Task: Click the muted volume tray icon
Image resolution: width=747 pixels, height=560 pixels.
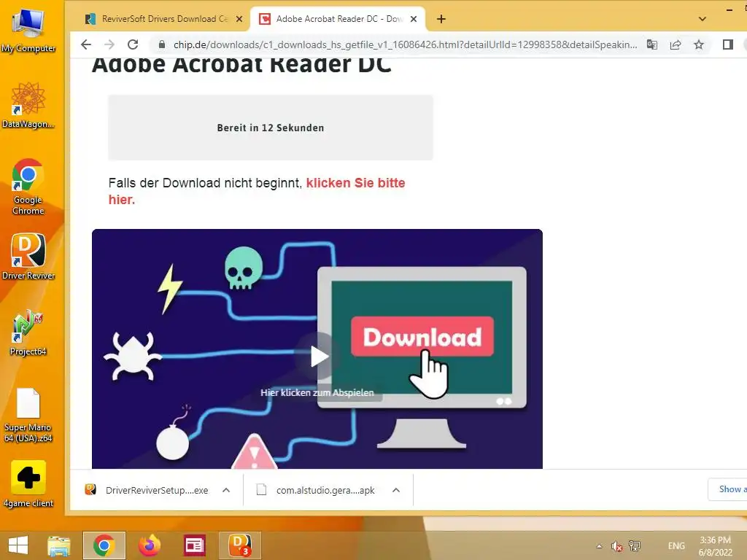Action: pos(617,546)
